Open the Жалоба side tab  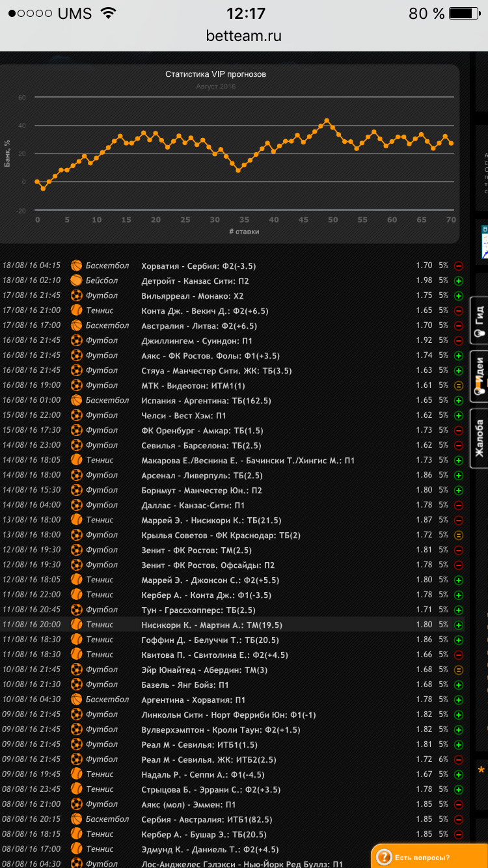point(480,438)
